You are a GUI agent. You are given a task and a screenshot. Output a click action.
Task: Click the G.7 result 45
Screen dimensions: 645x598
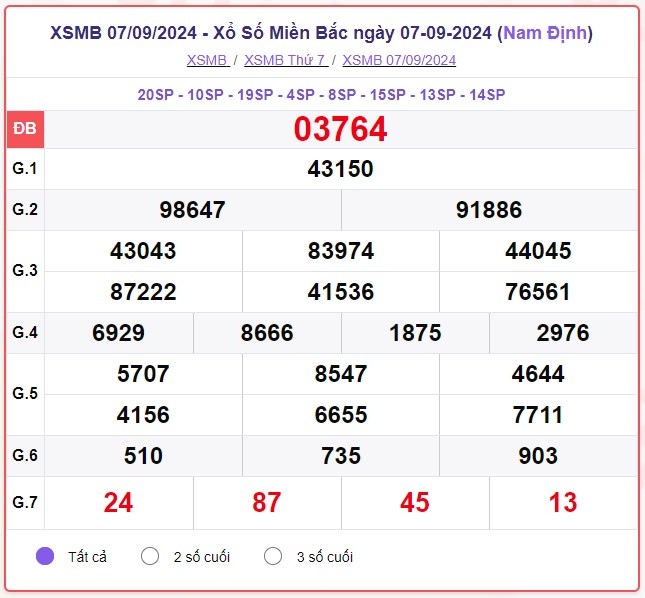[415, 503]
